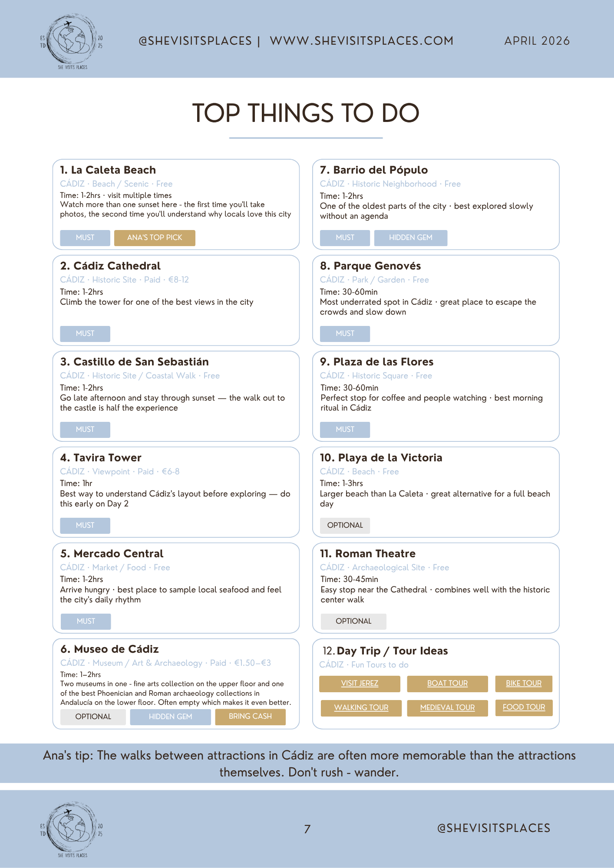
Task: Click the TOP THINGS TO DO title
Action: pyautogui.click(x=306, y=113)
